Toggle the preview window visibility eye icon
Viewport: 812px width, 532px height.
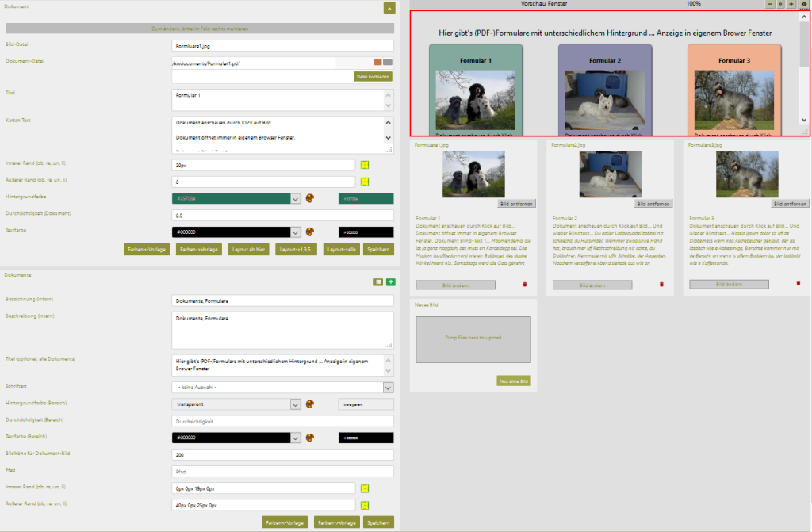802,4
